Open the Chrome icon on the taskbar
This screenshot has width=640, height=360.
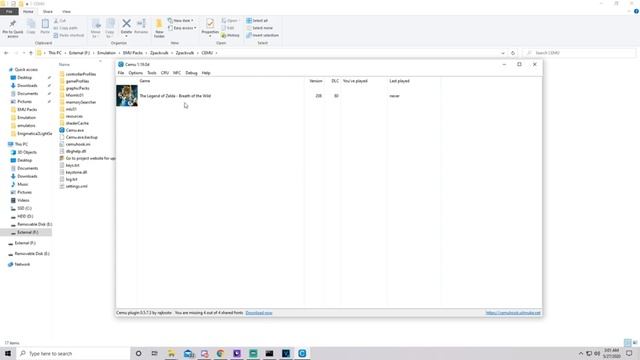220,353
